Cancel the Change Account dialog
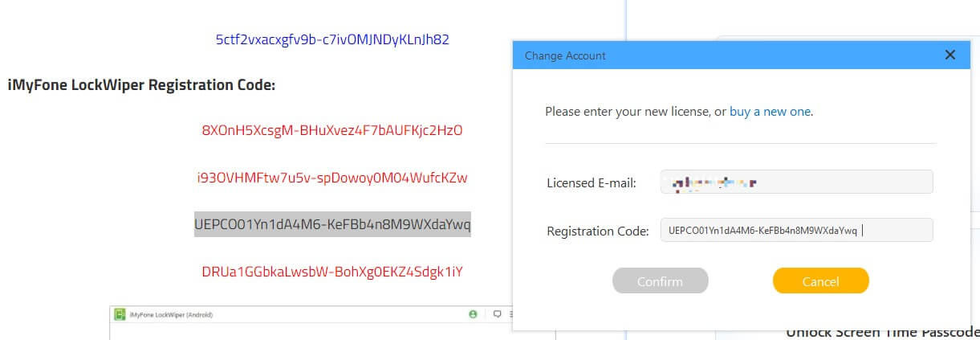The image size is (980, 340). [x=820, y=281]
